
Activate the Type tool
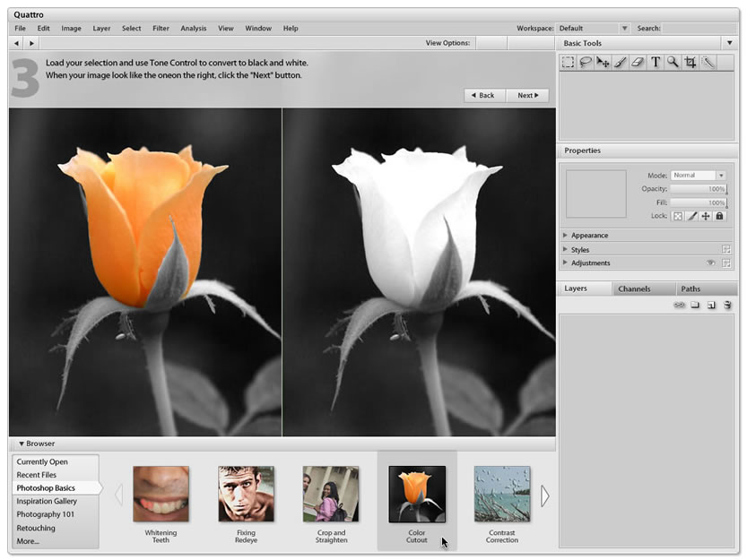[656, 63]
